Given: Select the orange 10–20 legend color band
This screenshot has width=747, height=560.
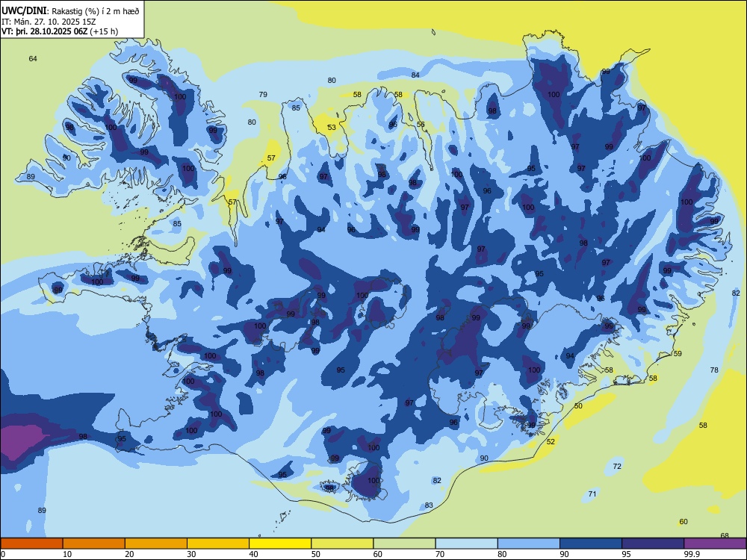Looking at the screenshot, I should point(94,544).
